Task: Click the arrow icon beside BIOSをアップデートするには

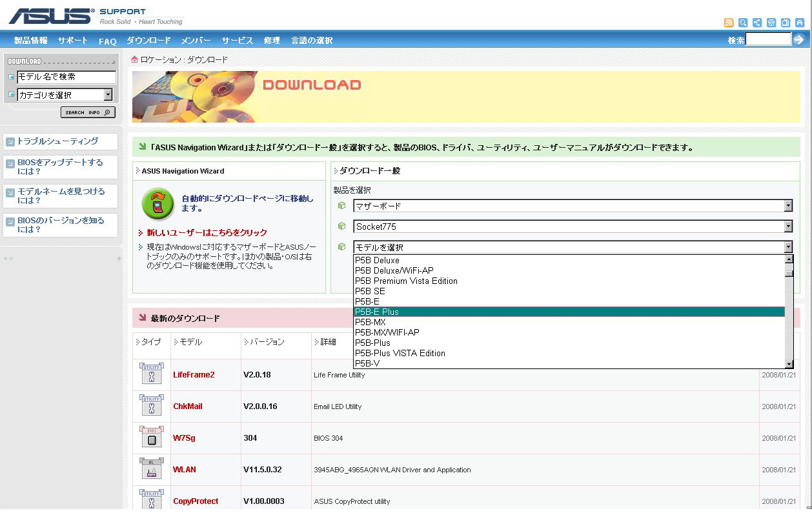Action: tap(10, 164)
